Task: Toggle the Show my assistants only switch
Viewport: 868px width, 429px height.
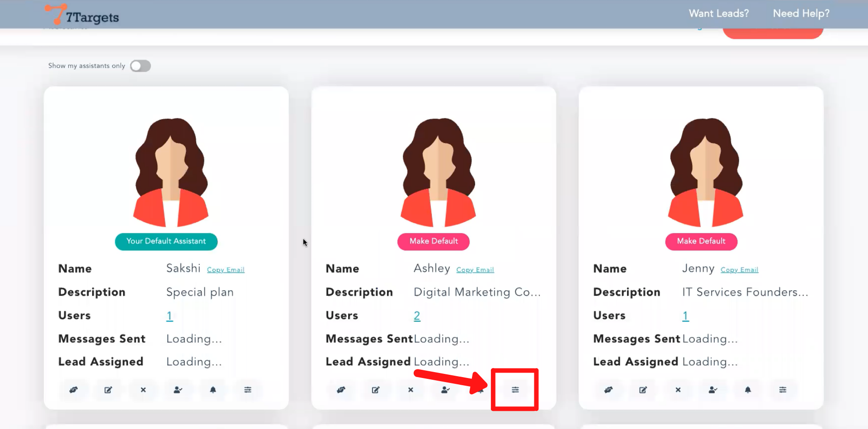Action: point(140,66)
